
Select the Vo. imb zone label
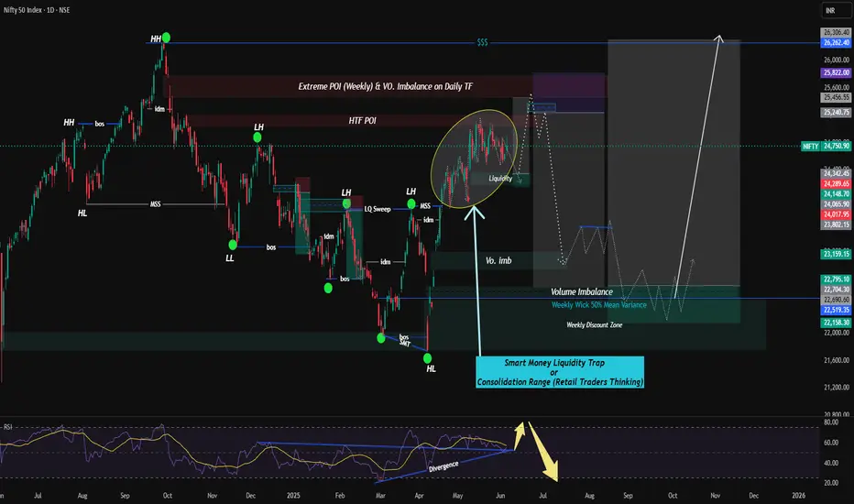pos(498,260)
